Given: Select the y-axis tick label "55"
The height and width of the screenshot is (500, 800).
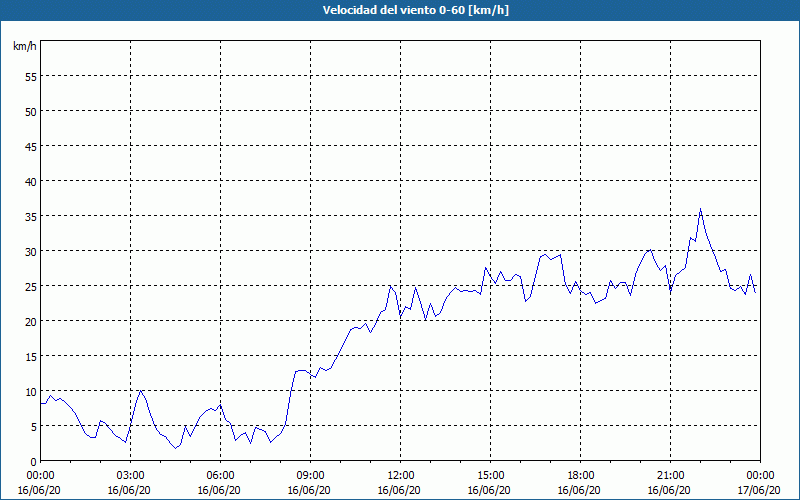Looking at the screenshot, I should 31,77.
